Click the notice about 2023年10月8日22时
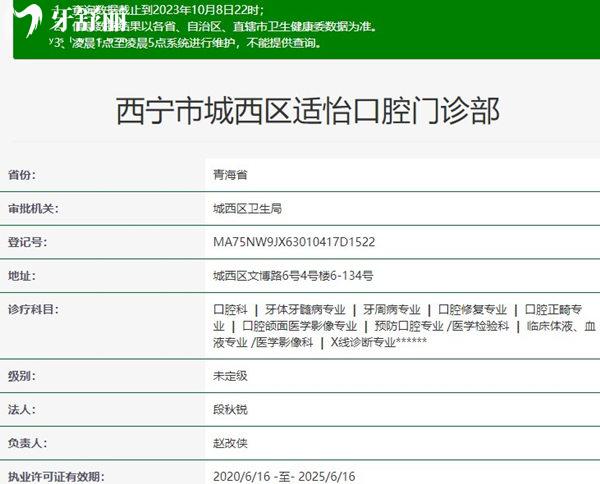This screenshot has height=484, width=600. coord(157,10)
